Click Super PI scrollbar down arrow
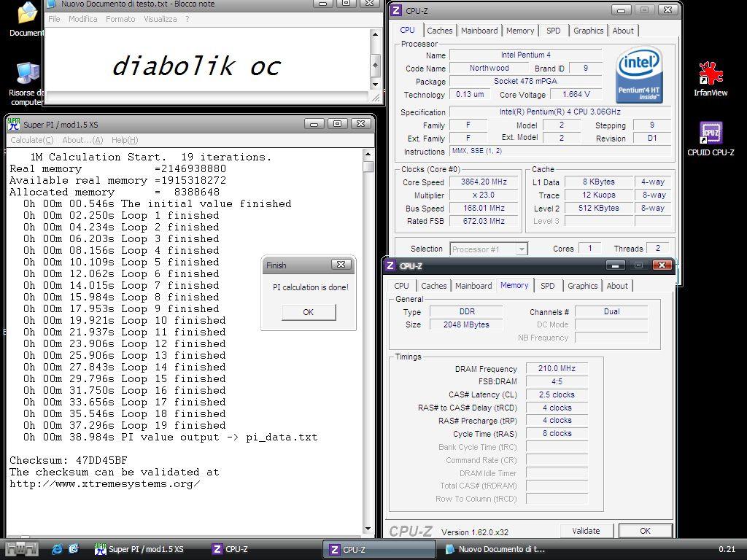The image size is (747, 560). pos(368,529)
